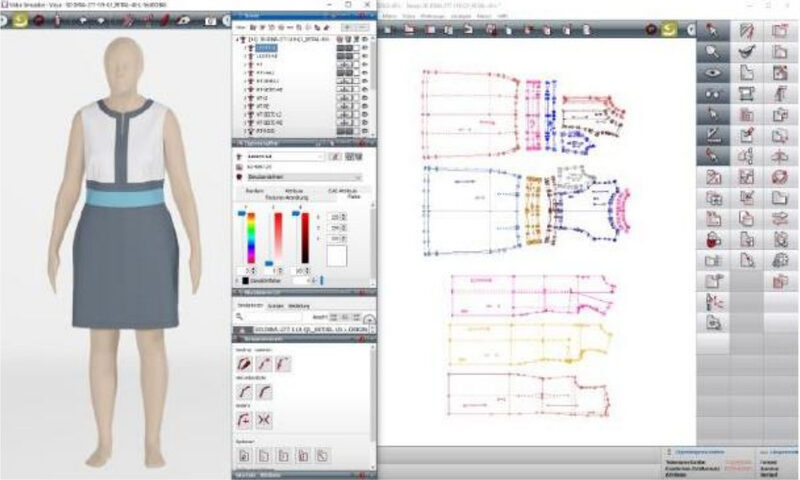Image resolution: width=800 pixels, height=480 pixels.
Task: Open the Attribute tab in properties panel
Action: point(294,188)
